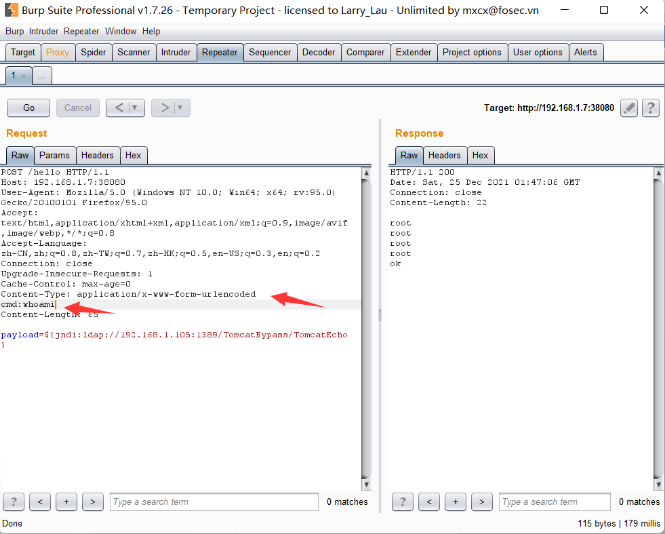Open the Intruder menu in the menu bar

[43, 31]
